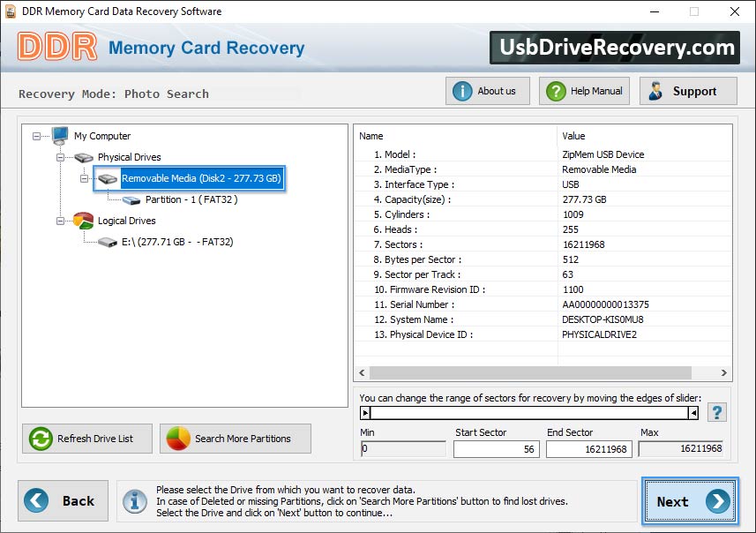756x533 pixels.
Task: Click the Name column header
Action: click(x=455, y=136)
